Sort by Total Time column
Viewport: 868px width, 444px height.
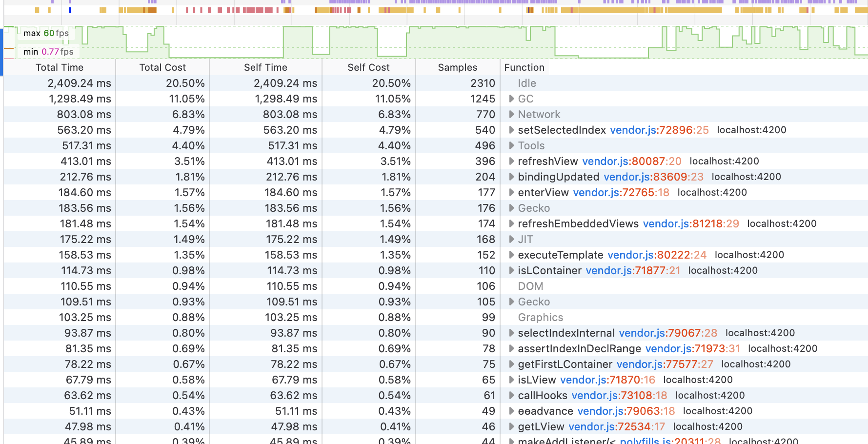(60, 67)
